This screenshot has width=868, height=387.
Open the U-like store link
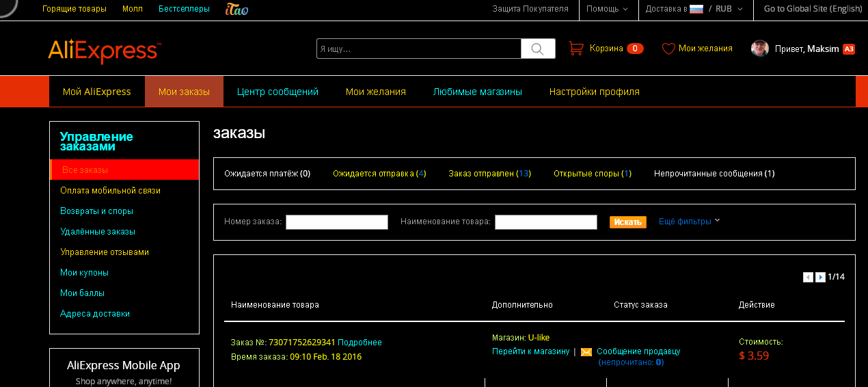[x=539, y=338]
